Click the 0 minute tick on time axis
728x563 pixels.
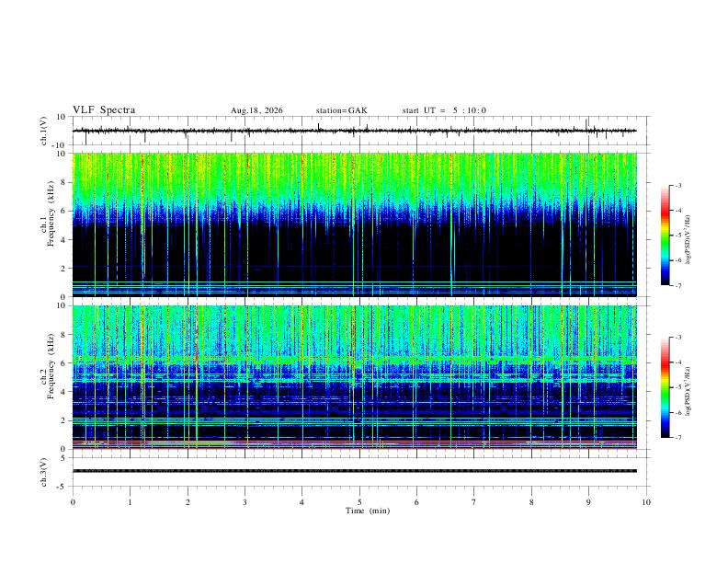tap(73, 502)
